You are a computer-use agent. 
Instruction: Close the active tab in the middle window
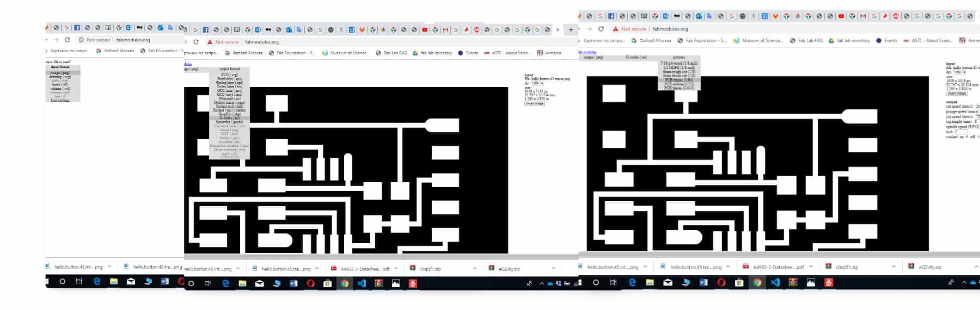[x=558, y=30]
